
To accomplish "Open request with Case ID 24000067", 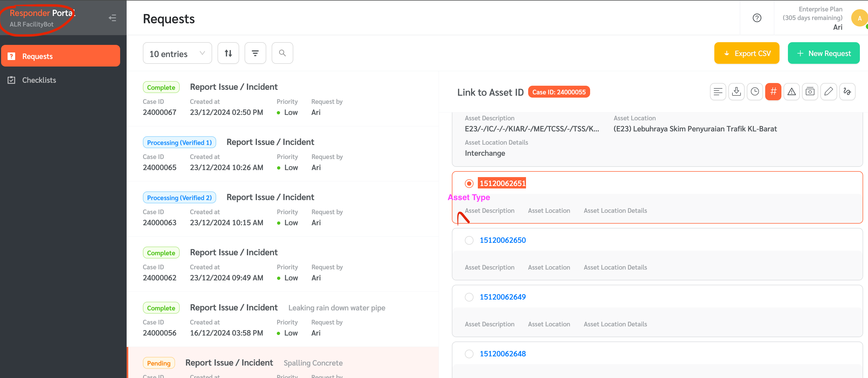I will point(282,99).
